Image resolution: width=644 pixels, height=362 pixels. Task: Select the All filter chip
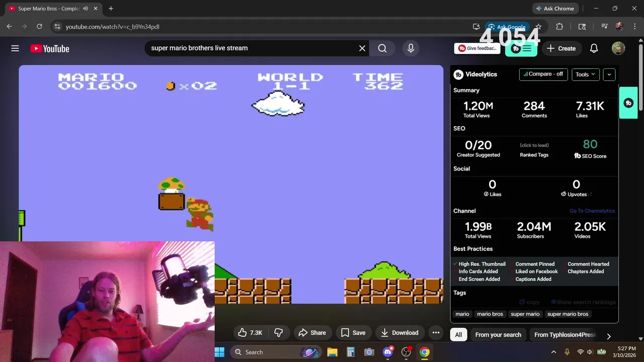tap(458, 335)
